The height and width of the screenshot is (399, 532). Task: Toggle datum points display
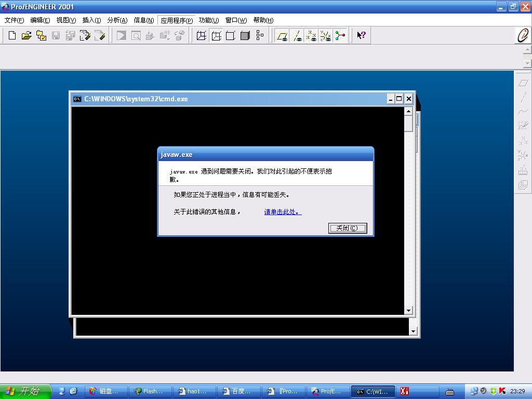[x=311, y=35]
